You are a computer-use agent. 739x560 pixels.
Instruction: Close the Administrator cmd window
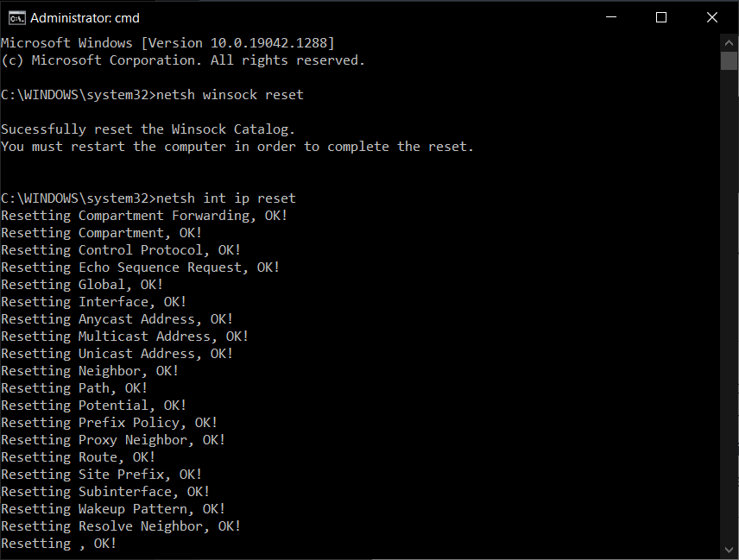click(x=712, y=17)
